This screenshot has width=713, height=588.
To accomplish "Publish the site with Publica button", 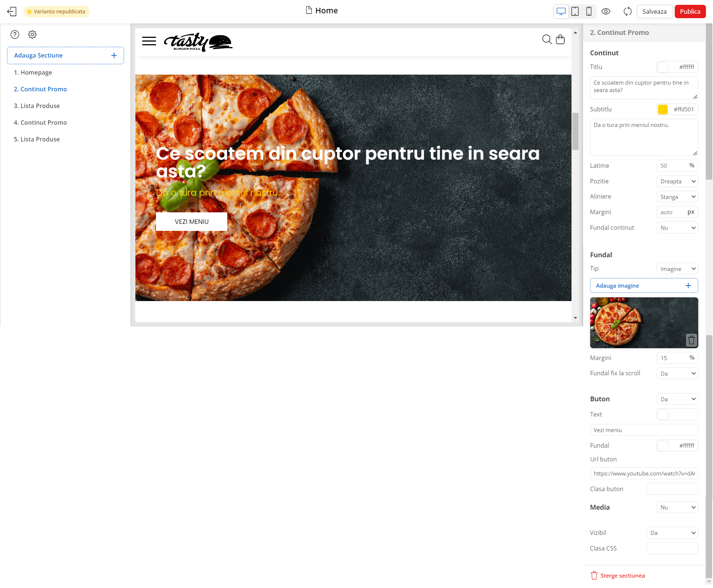I will point(690,11).
